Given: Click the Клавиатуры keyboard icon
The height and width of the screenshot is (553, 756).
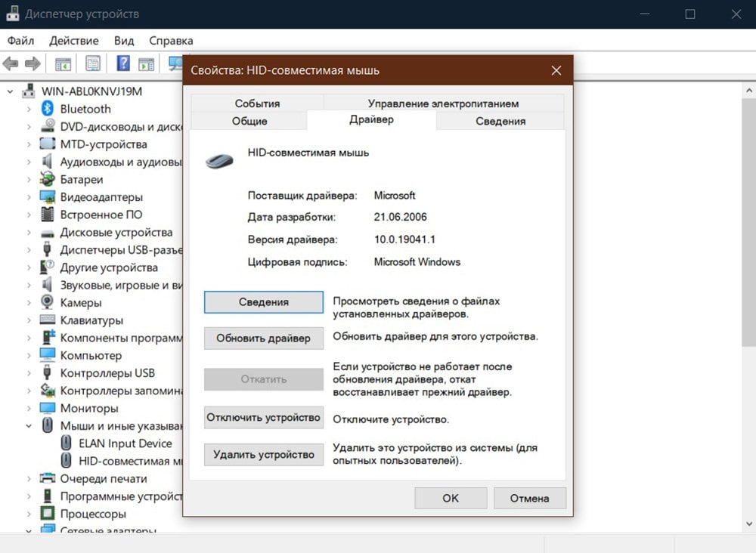Looking at the screenshot, I should (47, 320).
